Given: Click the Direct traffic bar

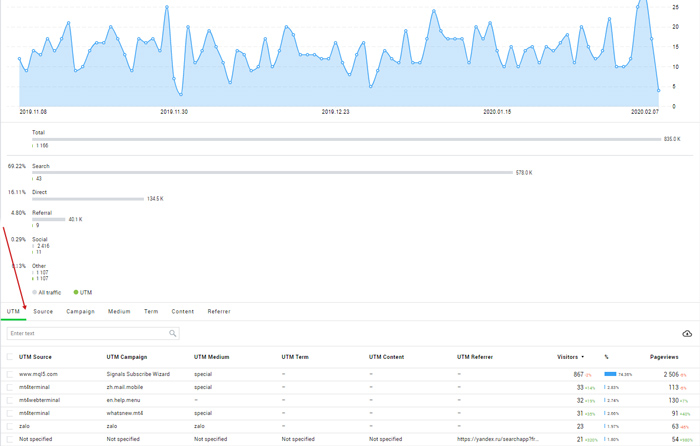Looking at the screenshot, I should pyautogui.click(x=88, y=199).
